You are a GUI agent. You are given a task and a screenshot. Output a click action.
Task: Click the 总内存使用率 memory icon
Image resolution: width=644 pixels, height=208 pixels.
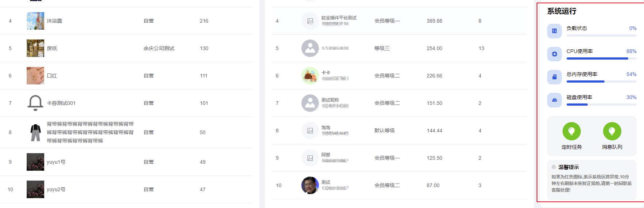tap(554, 77)
